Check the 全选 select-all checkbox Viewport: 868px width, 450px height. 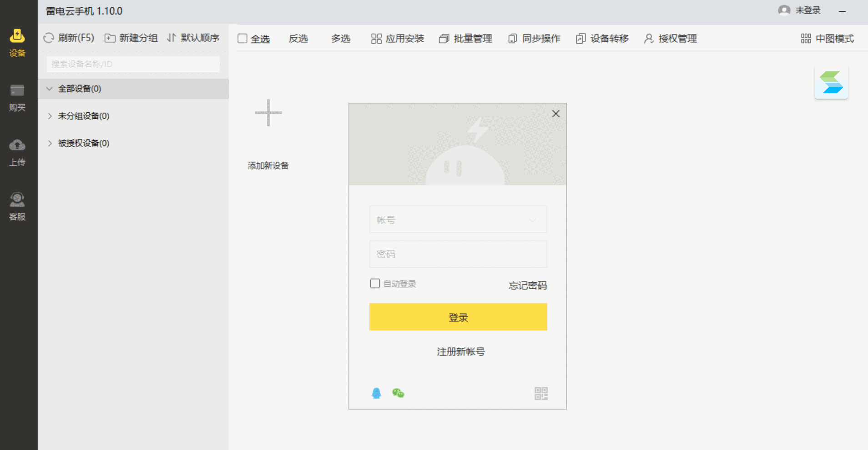242,38
